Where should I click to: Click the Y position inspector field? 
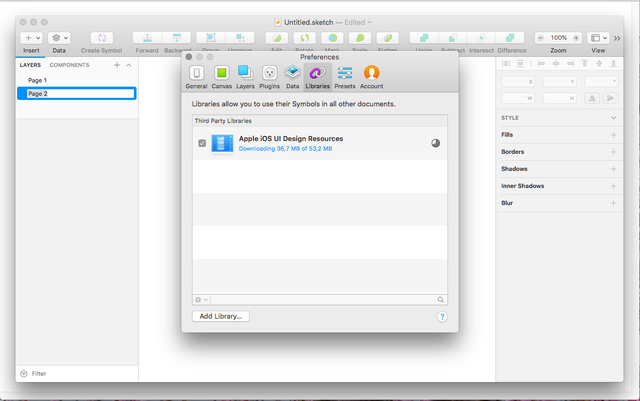[x=560, y=82]
